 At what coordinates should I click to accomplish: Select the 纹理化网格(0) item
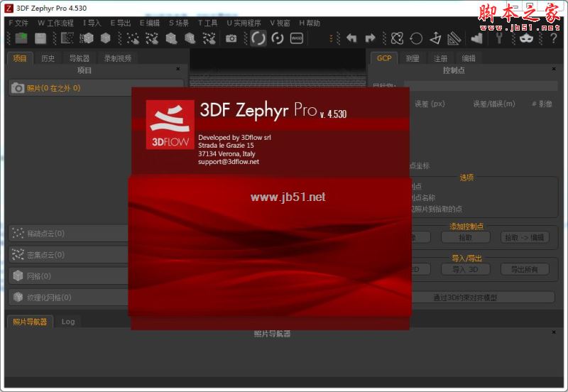69,298
